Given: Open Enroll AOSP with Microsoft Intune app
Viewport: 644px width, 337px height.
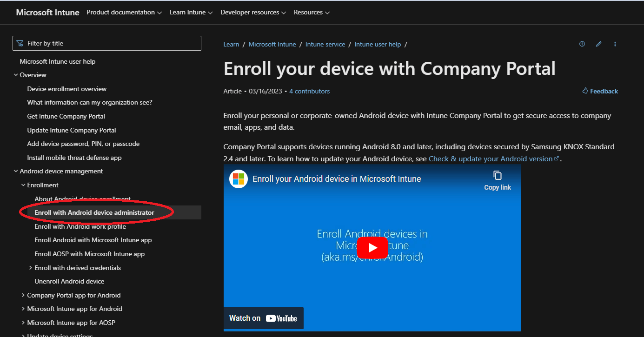Looking at the screenshot, I should tap(90, 254).
